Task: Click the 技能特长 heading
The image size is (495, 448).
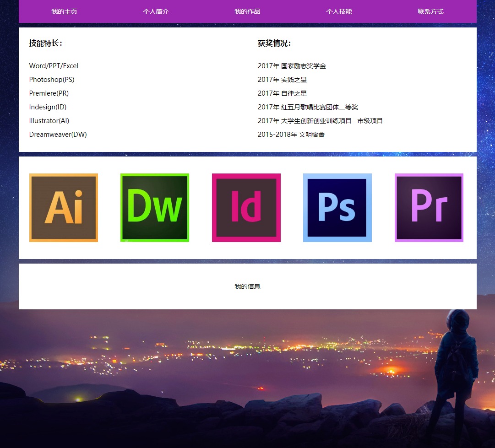Action: click(x=46, y=43)
